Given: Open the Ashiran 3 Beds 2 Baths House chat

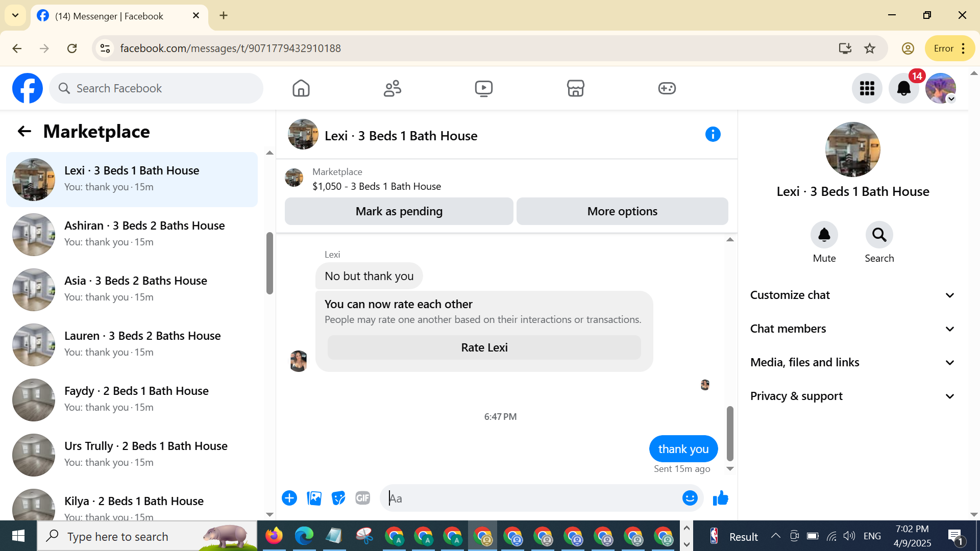Looking at the screenshot, I should click(132, 234).
